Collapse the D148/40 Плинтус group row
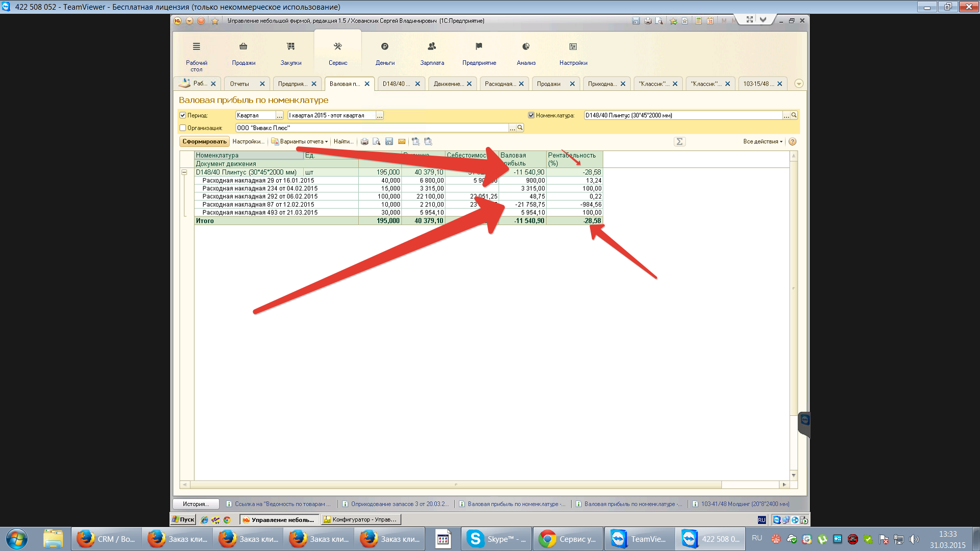 [x=184, y=172]
